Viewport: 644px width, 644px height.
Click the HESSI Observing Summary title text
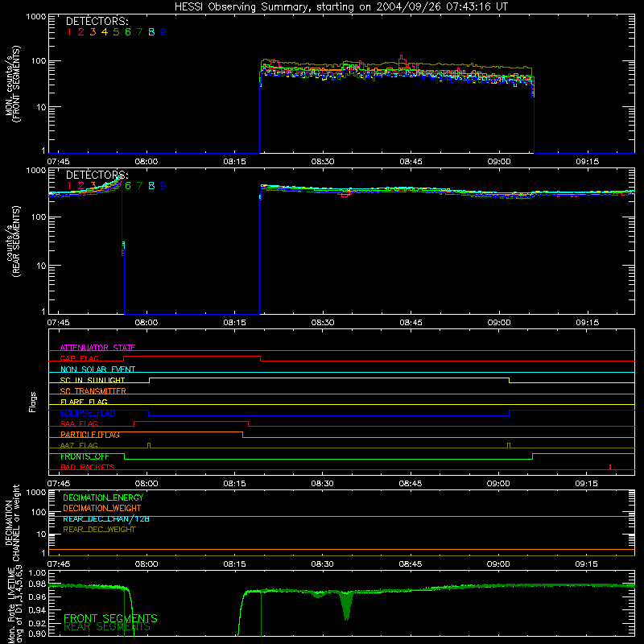pos(341,7)
